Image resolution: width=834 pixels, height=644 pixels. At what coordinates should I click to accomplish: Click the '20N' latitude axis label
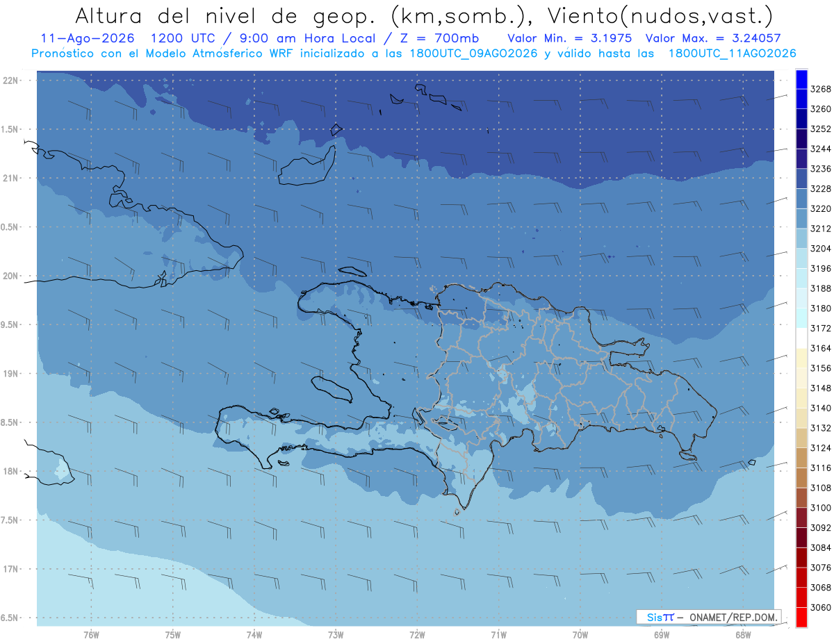(11, 276)
